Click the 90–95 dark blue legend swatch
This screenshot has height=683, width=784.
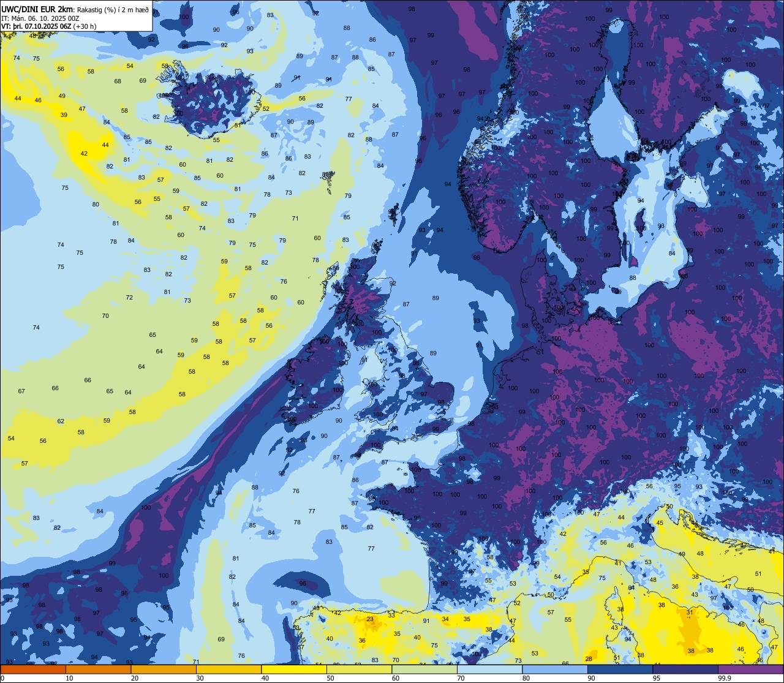click(620, 670)
